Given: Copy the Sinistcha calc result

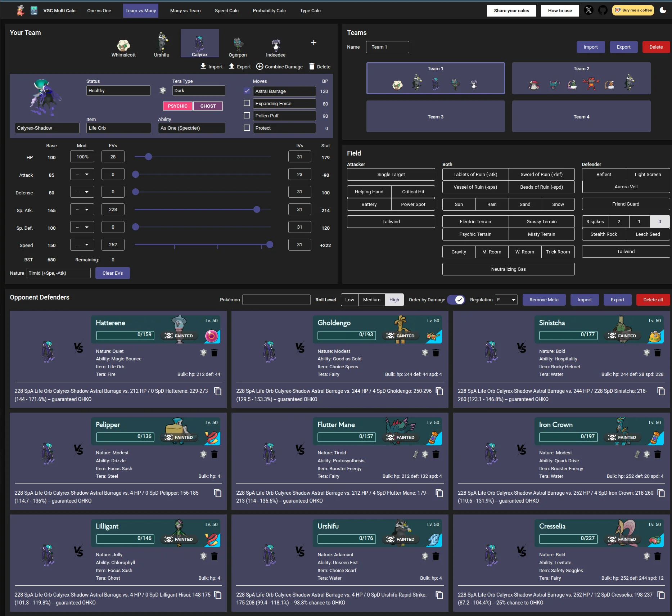Looking at the screenshot, I should coord(661,391).
